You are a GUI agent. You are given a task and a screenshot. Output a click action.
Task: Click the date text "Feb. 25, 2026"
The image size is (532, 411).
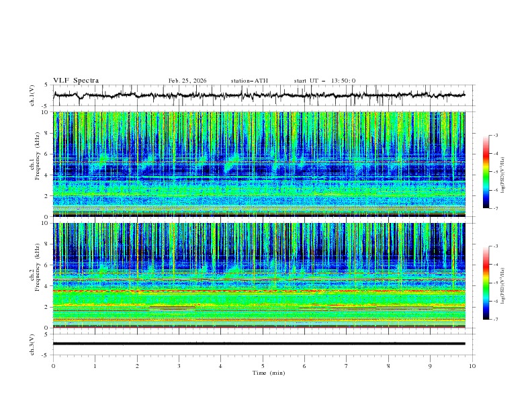[x=187, y=81]
